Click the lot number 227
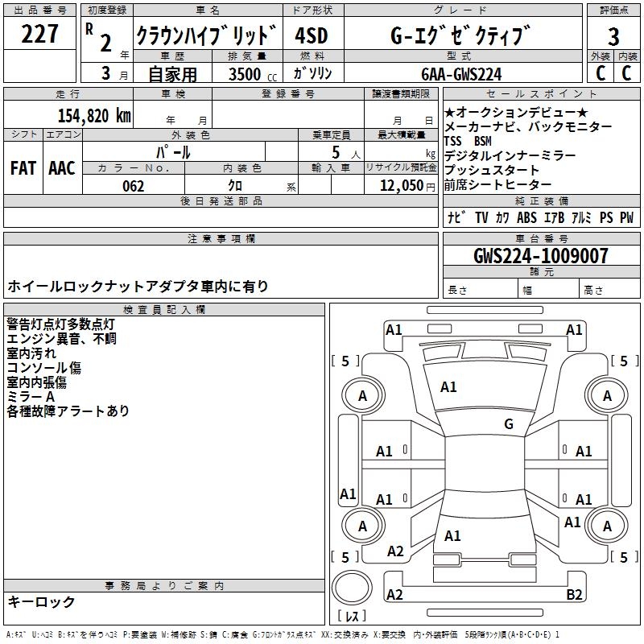The height and width of the screenshot is (644, 644). [39, 34]
